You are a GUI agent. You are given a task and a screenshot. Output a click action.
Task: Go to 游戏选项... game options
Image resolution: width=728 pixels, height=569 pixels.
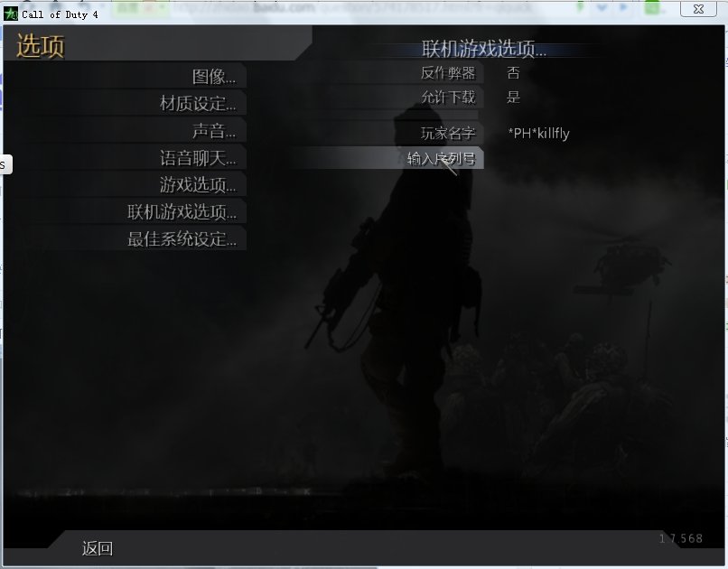point(198,185)
